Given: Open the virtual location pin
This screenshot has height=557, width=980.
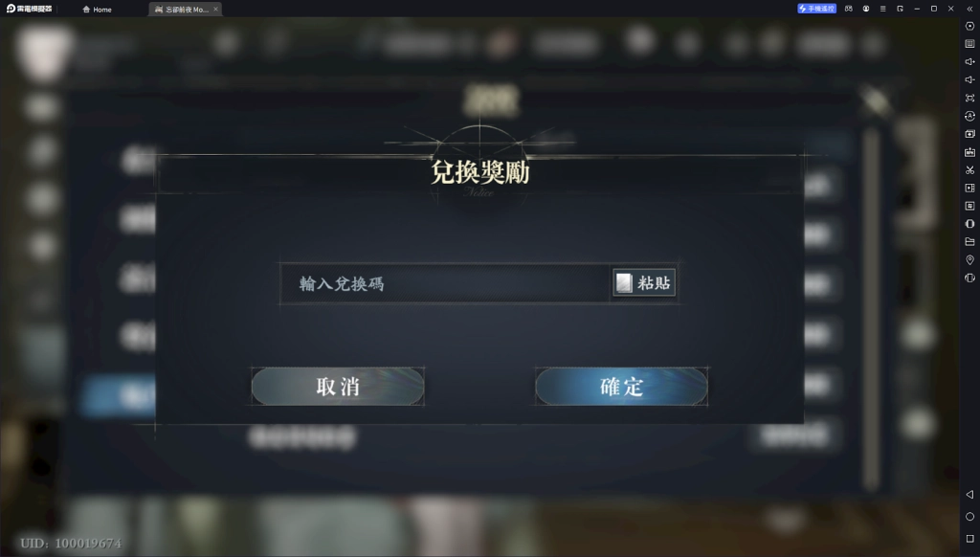Looking at the screenshot, I should click(969, 259).
